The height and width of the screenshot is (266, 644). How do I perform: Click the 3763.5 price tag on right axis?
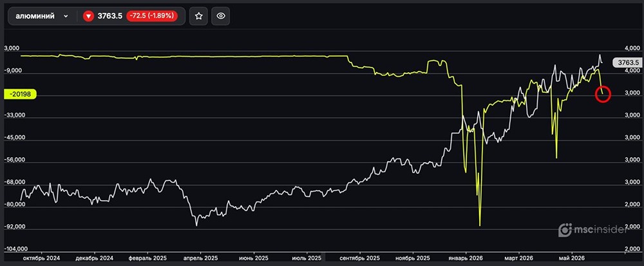[627, 63]
